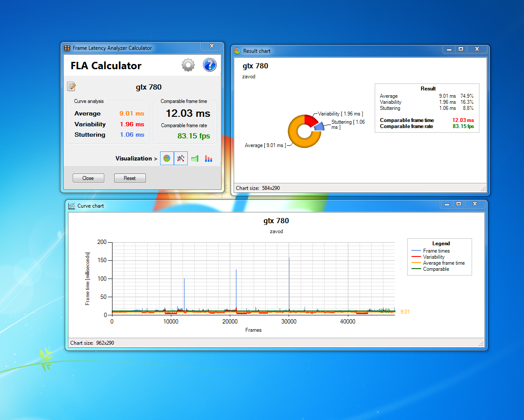Screen dimensions: 524x420
Task: Maximize the Result chart window
Action: click(461, 49)
